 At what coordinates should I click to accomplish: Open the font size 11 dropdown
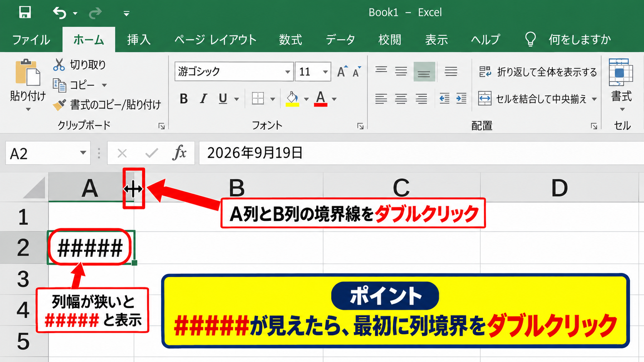click(325, 72)
